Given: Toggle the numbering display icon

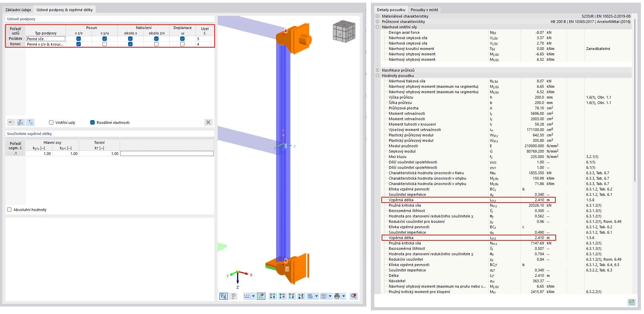Looking at the screenshot, I should pos(247,296).
